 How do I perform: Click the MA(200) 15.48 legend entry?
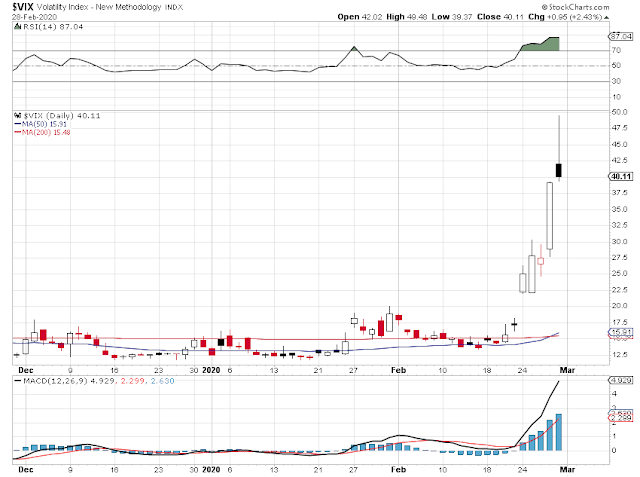[46, 132]
